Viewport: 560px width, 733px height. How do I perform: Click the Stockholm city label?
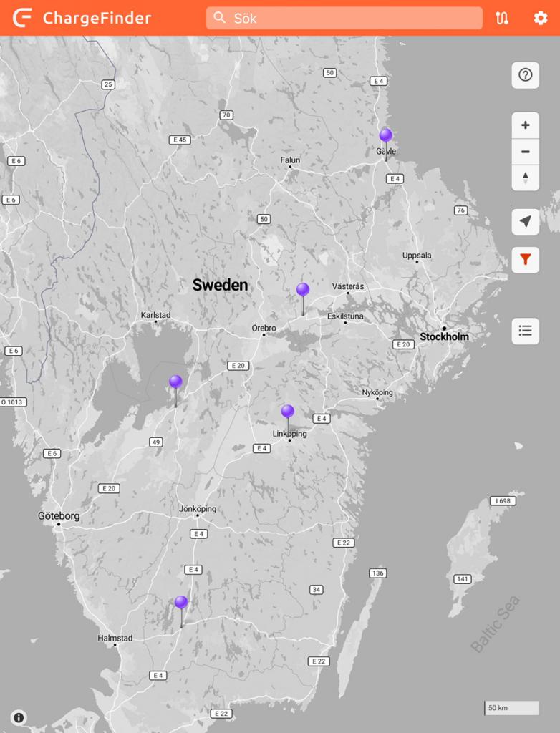[x=444, y=336]
